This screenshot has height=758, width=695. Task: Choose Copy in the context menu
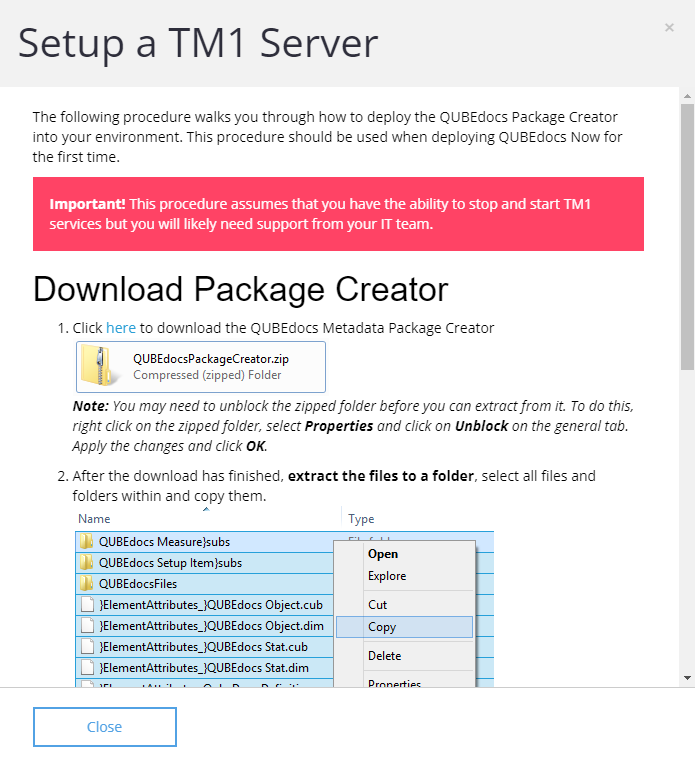point(405,627)
